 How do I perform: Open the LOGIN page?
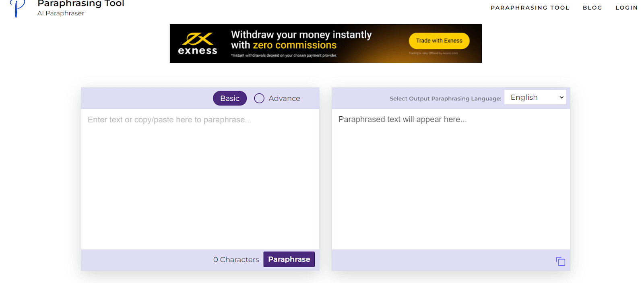(x=626, y=8)
